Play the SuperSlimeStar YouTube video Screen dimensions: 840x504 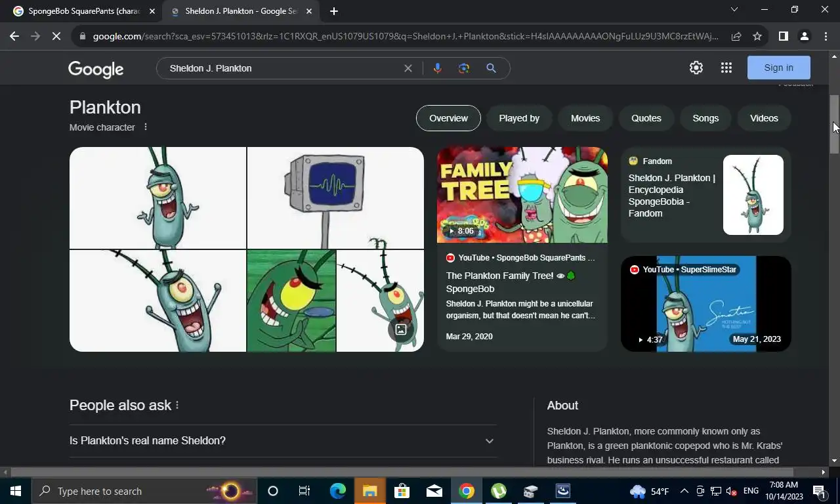(706, 304)
